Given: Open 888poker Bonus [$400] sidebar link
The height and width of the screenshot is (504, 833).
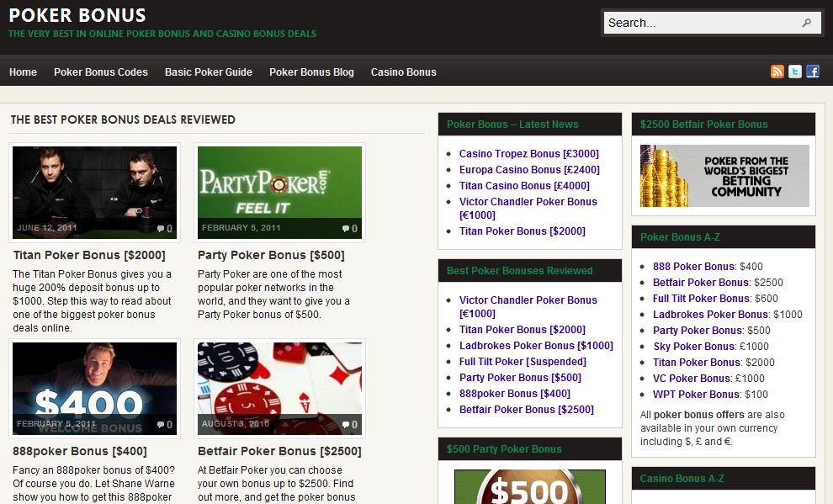Looking at the screenshot, I should point(515,393).
